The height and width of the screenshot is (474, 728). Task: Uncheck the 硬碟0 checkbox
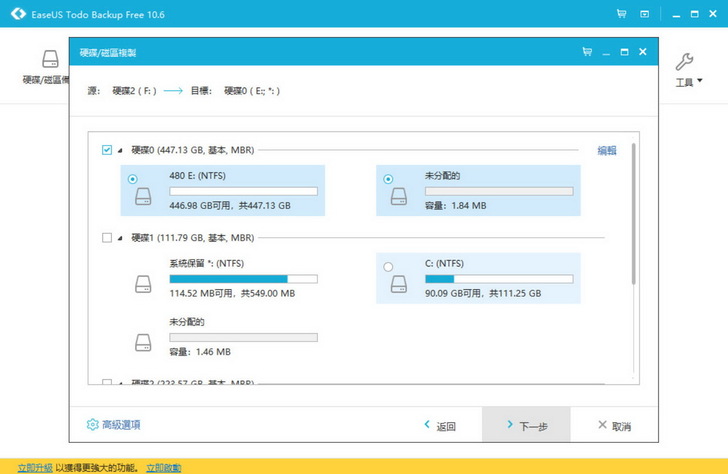tap(107, 150)
